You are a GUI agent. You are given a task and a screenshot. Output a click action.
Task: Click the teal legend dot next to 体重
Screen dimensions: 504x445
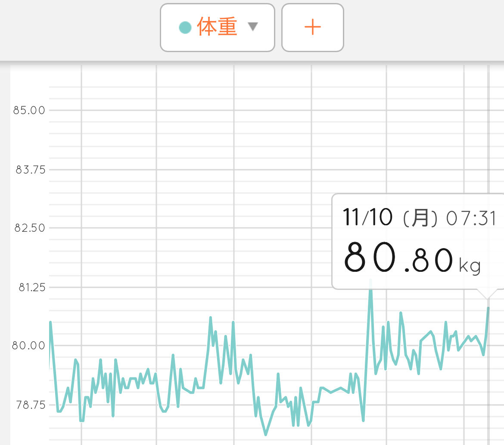pos(185,28)
